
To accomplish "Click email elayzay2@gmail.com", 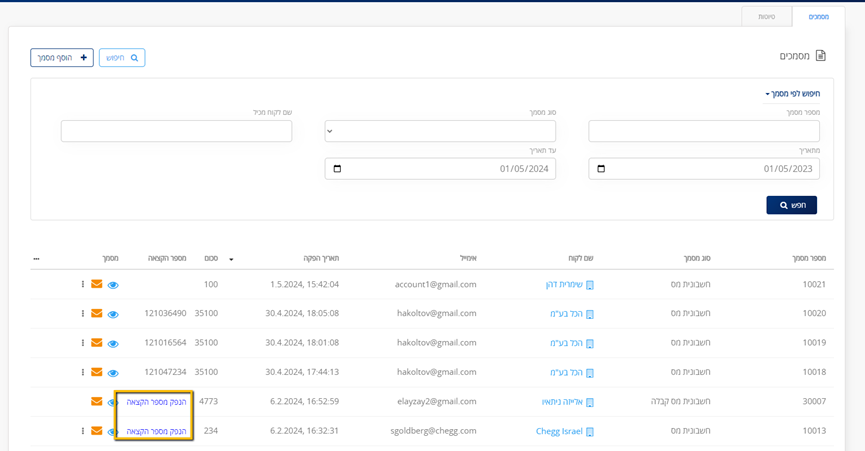I will [x=437, y=401].
